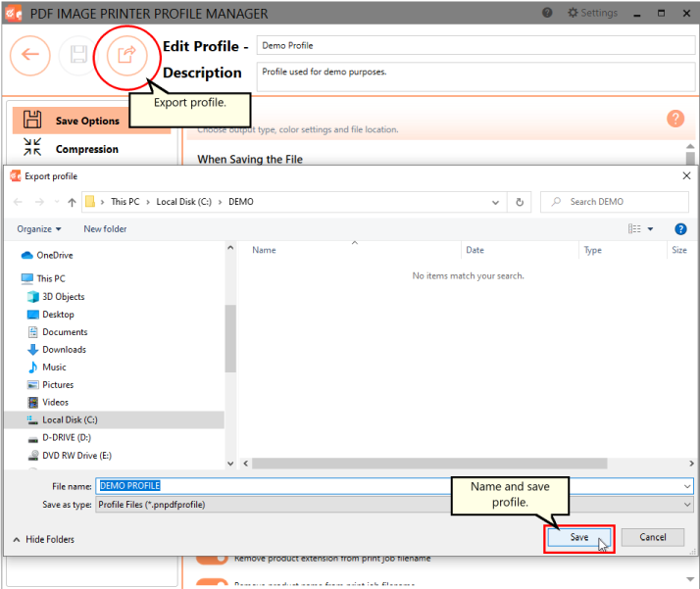Expand the address bar history dropdown
The width and height of the screenshot is (700, 589).
pyautogui.click(x=495, y=202)
